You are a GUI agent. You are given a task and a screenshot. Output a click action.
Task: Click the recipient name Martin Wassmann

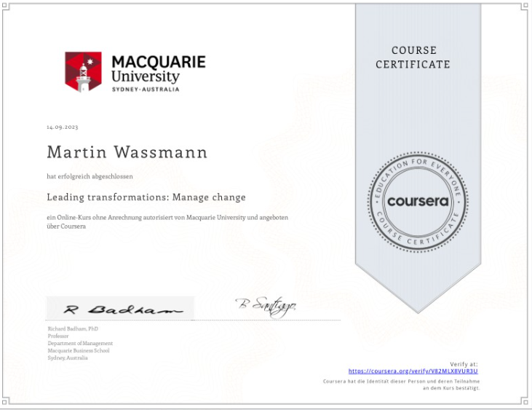click(x=127, y=152)
